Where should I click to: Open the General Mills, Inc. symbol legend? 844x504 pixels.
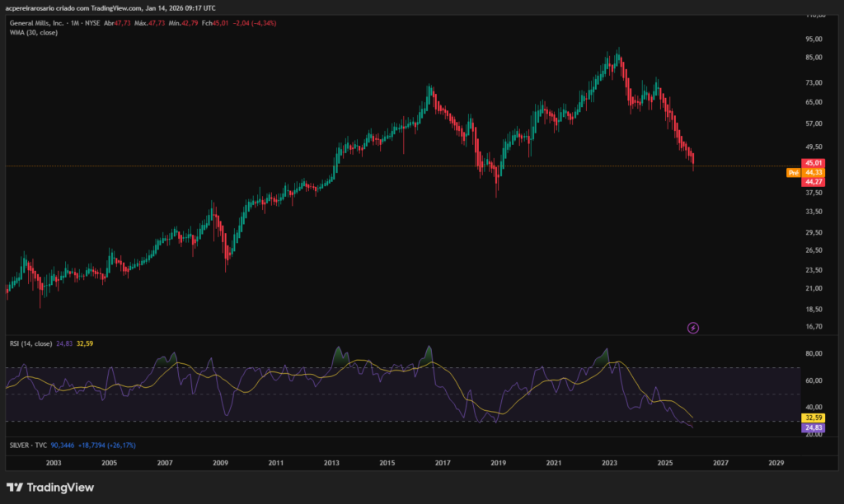[37, 24]
